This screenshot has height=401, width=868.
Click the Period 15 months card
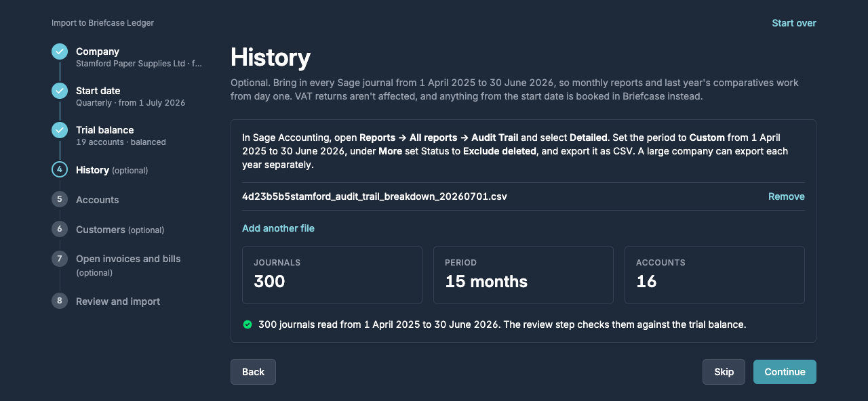524,275
